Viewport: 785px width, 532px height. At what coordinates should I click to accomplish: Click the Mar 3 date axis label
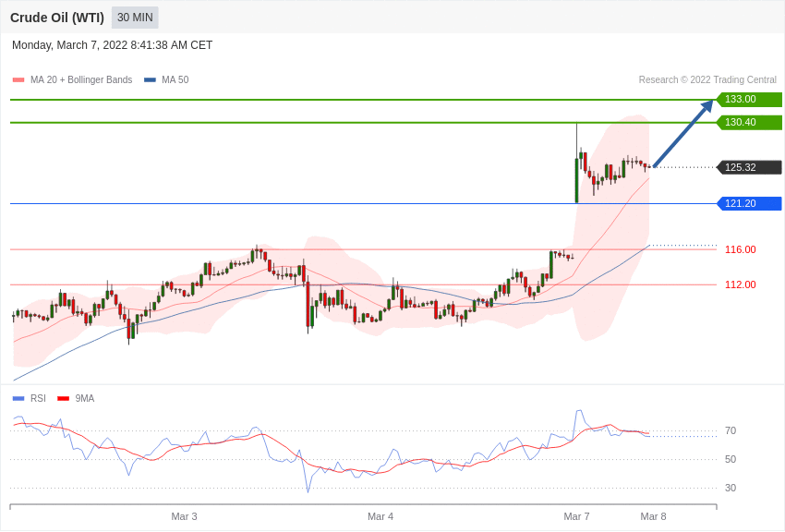(x=184, y=516)
